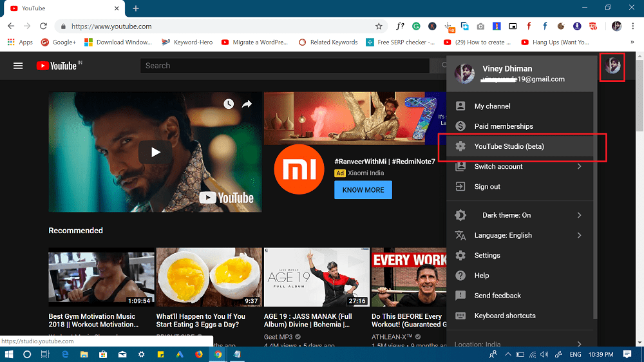Open Firefox from the taskbar

click(199, 354)
